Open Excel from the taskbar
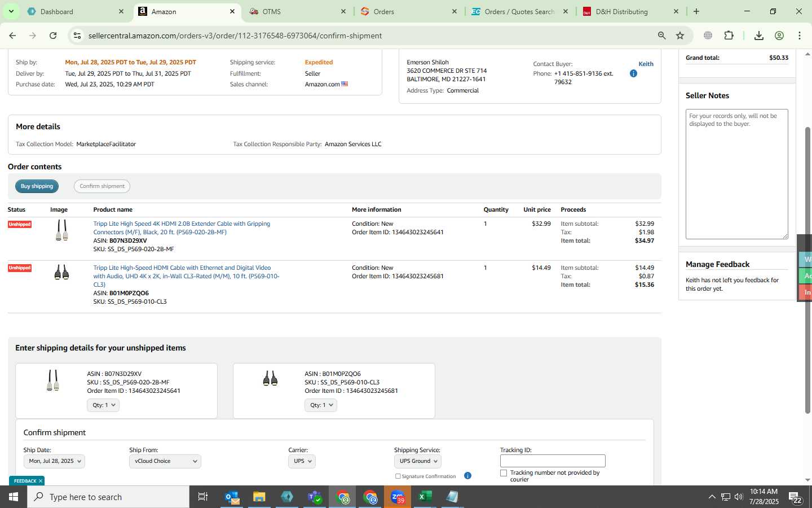This screenshot has width=812, height=508. 425,497
